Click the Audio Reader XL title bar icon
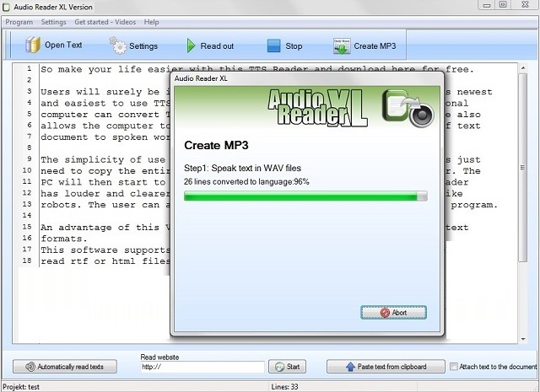This screenshot has width=540, height=392. click(x=6, y=7)
